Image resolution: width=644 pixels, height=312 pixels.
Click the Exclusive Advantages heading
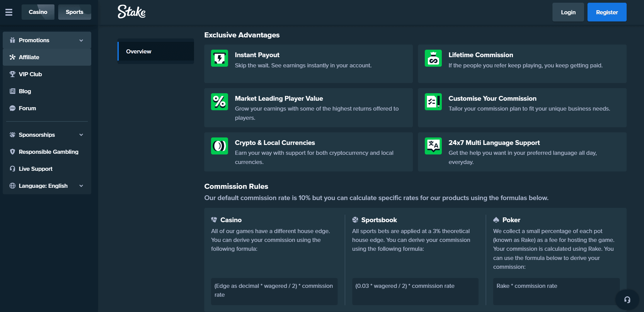(x=242, y=35)
